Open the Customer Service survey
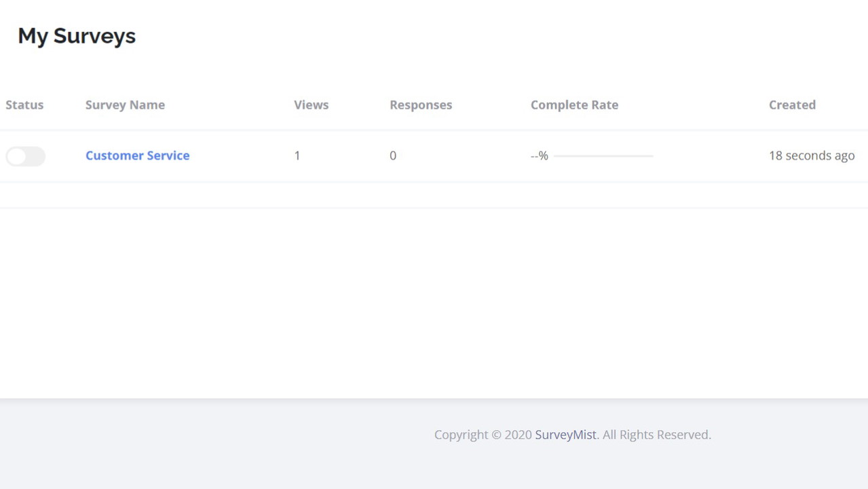The height and width of the screenshot is (489, 868). [x=137, y=156]
